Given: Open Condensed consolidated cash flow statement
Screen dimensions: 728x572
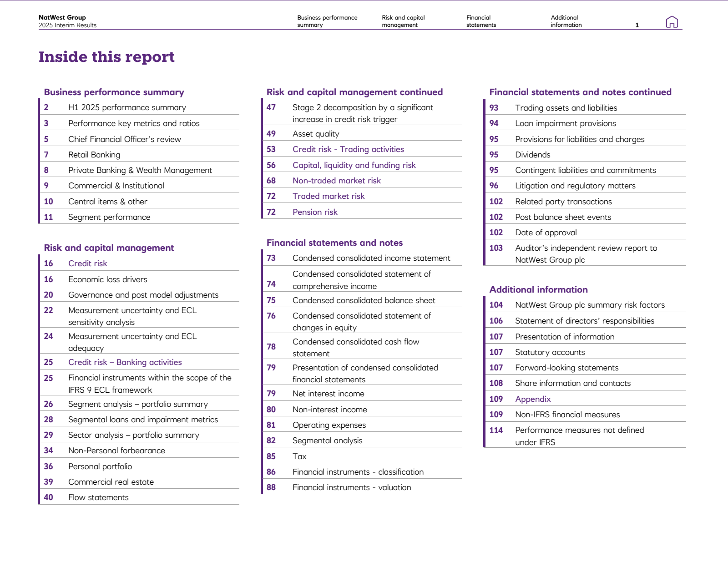Looking at the screenshot, I should (356, 348).
